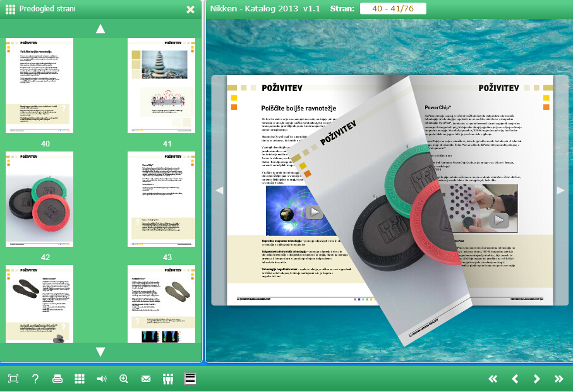
Task: Open page 40 thumbnail
Action: (39, 85)
